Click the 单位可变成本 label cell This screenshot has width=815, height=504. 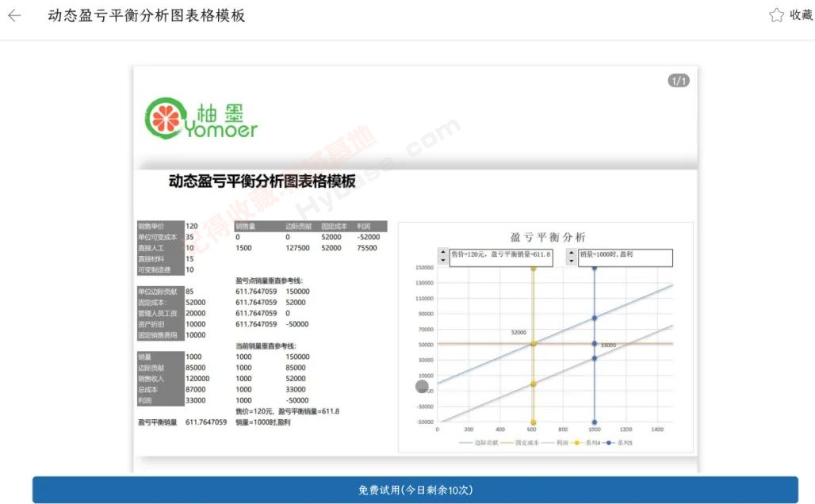pyautogui.click(x=161, y=237)
